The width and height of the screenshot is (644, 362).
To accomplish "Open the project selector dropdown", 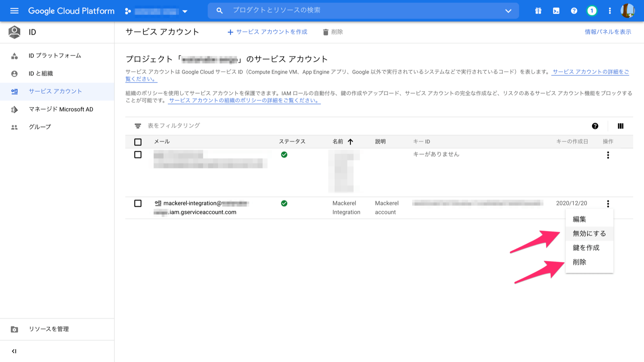I will 185,11.
